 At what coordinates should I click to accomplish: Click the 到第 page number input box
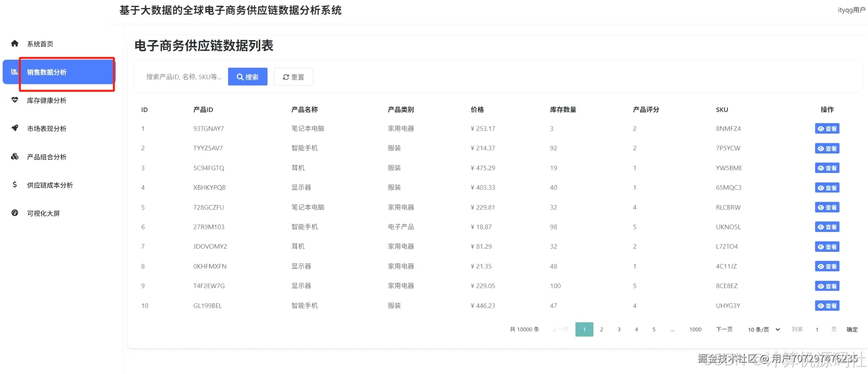click(x=817, y=329)
